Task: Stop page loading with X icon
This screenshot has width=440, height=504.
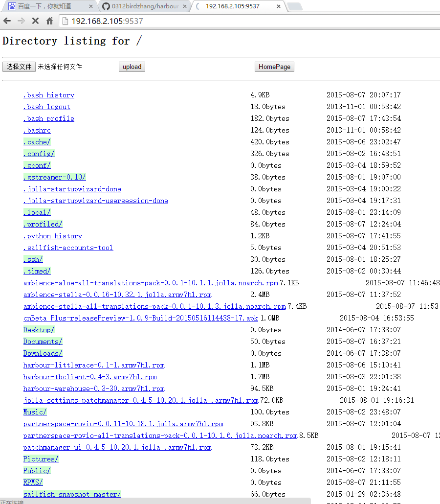Action: coord(35,21)
